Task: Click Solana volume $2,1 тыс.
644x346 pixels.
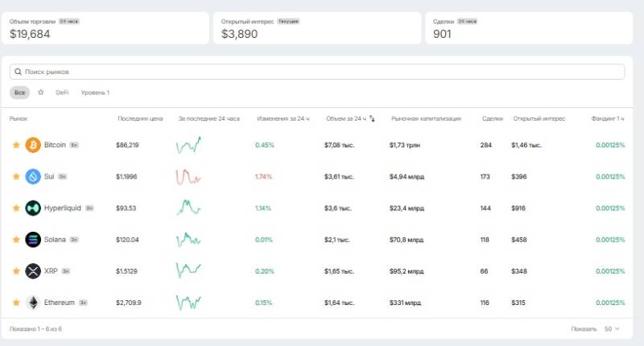Action: 336,240
